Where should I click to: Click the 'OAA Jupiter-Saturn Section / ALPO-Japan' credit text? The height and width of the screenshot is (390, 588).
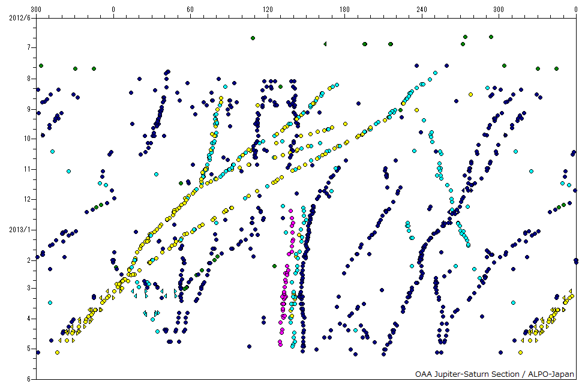(x=494, y=374)
